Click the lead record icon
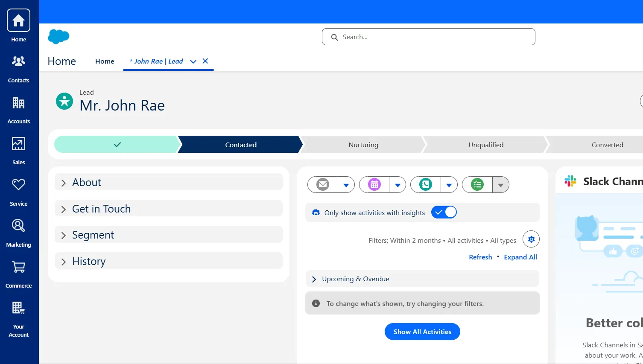Image resolution: width=643 pixels, height=364 pixels. [x=64, y=101]
